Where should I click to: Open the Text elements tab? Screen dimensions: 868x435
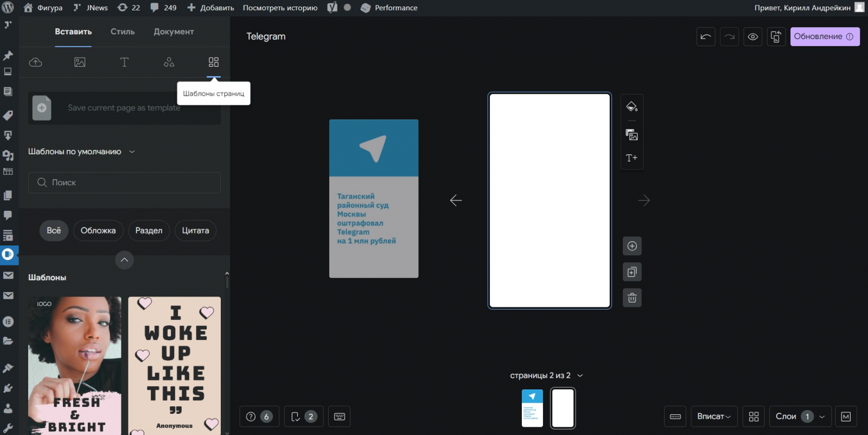click(x=124, y=62)
